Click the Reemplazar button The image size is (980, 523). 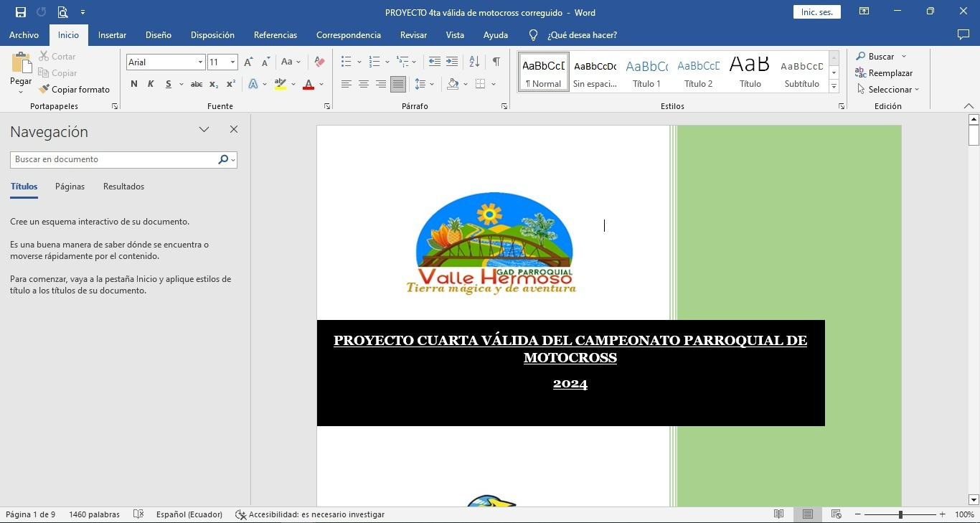pyautogui.click(x=884, y=73)
